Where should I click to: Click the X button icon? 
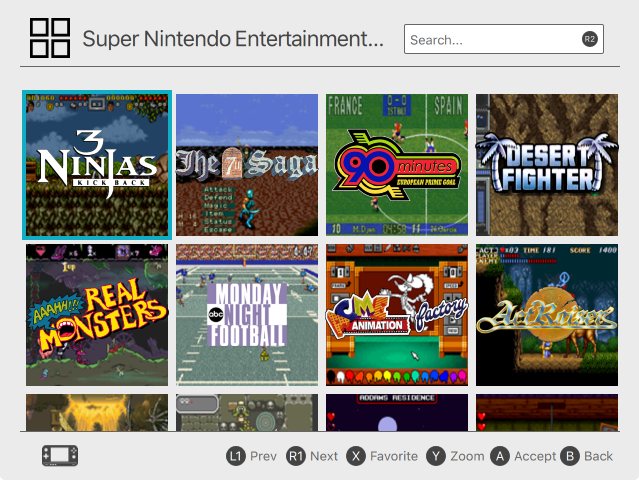pyautogui.click(x=356, y=456)
